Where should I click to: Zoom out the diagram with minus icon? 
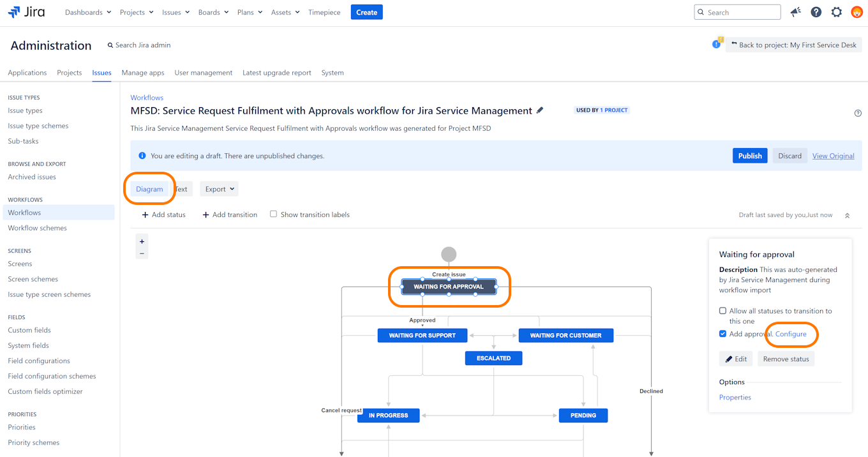(x=142, y=253)
